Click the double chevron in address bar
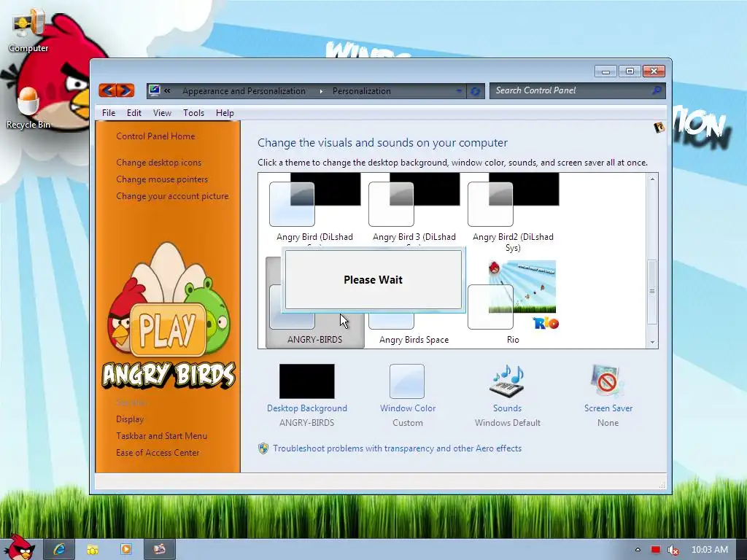 [x=167, y=90]
